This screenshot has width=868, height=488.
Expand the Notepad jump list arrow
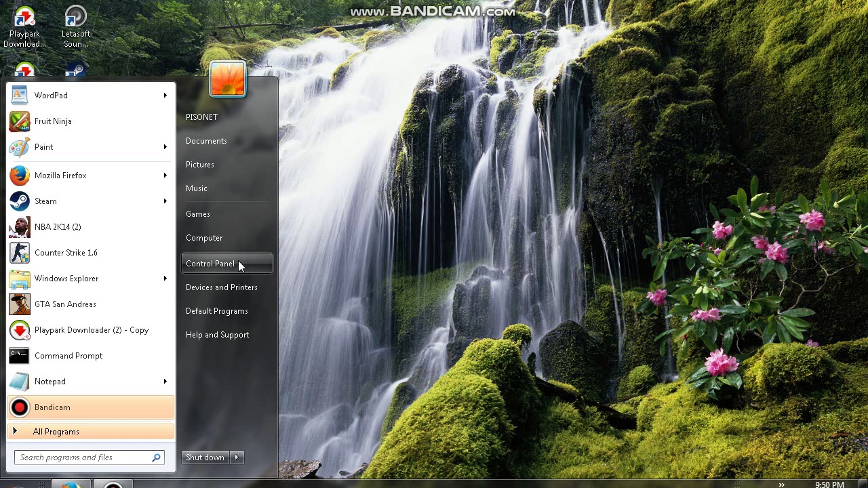coord(165,382)
